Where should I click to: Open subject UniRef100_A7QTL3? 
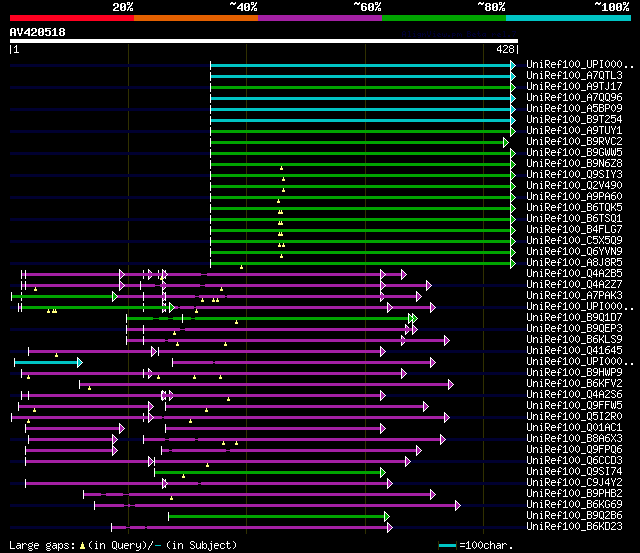574,76
